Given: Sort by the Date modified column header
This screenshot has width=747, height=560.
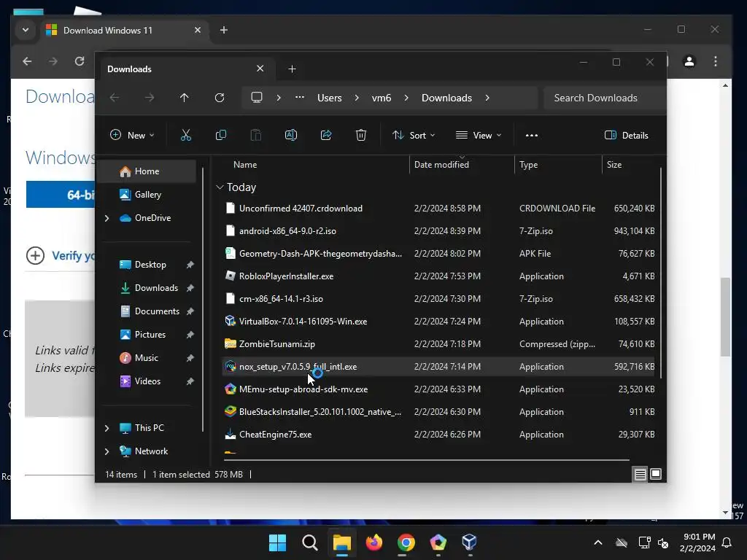Looking at the screenshot, I should pyautogui.click(x=462, y=165).
